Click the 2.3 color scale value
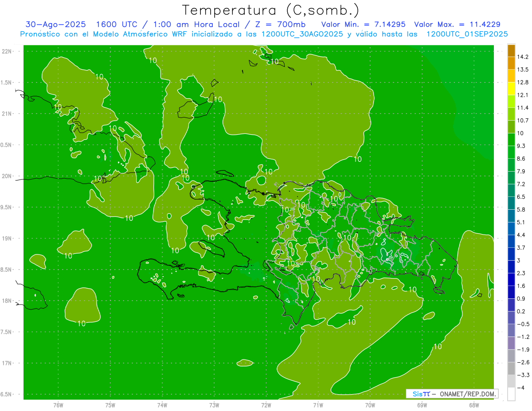 click(x=521, y=273)
